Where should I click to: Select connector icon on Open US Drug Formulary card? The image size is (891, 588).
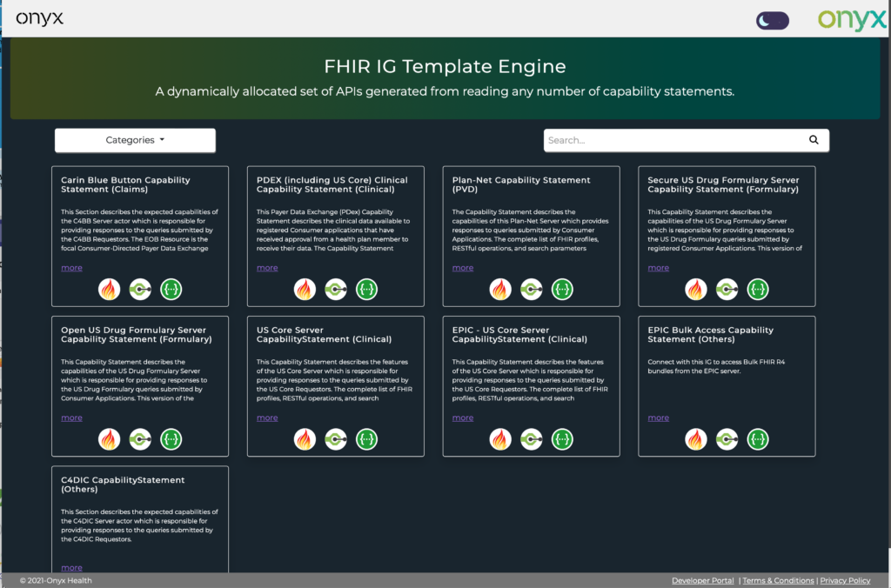(140, 439)
